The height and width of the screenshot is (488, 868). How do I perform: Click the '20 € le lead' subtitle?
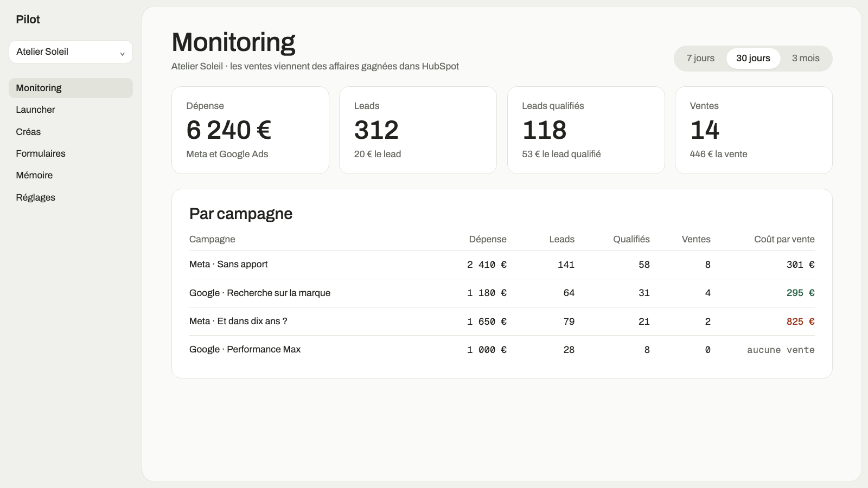click(378, 154)
